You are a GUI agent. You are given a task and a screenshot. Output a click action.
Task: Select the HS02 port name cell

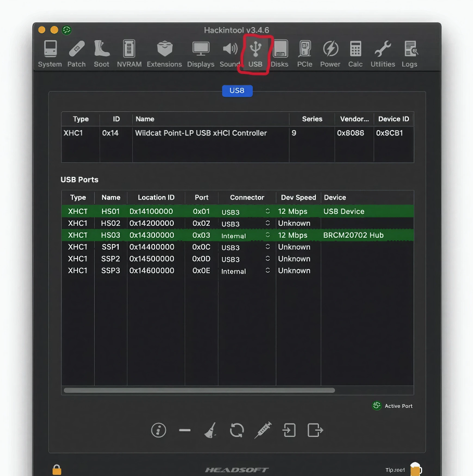[x=110, y=223]
